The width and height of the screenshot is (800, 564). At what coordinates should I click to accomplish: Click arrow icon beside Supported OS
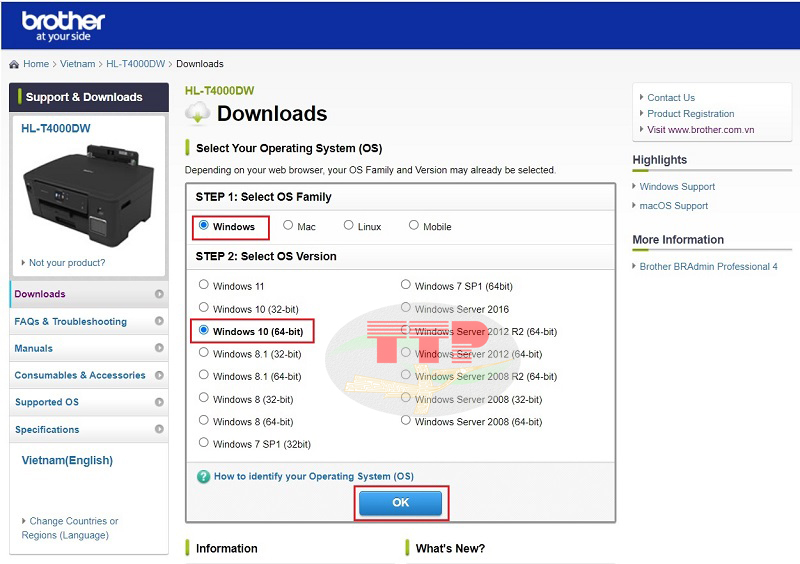tap(159, 402)
